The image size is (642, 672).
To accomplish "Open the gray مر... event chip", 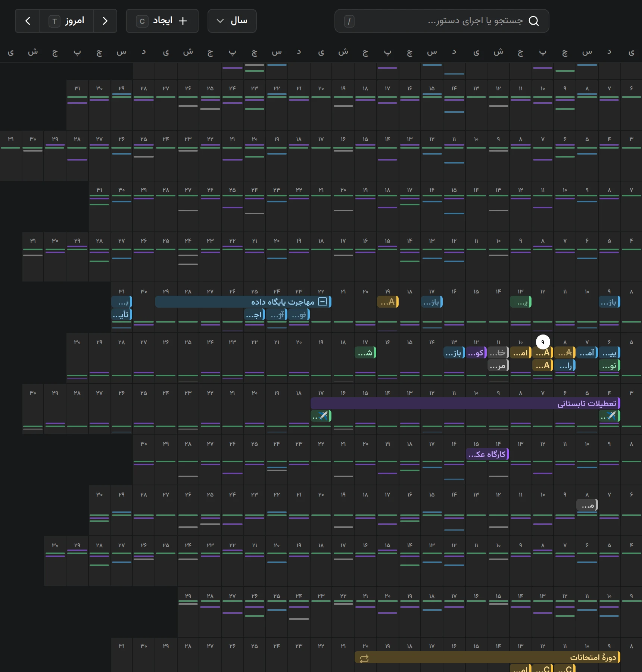I will click(x=498, y=365).
